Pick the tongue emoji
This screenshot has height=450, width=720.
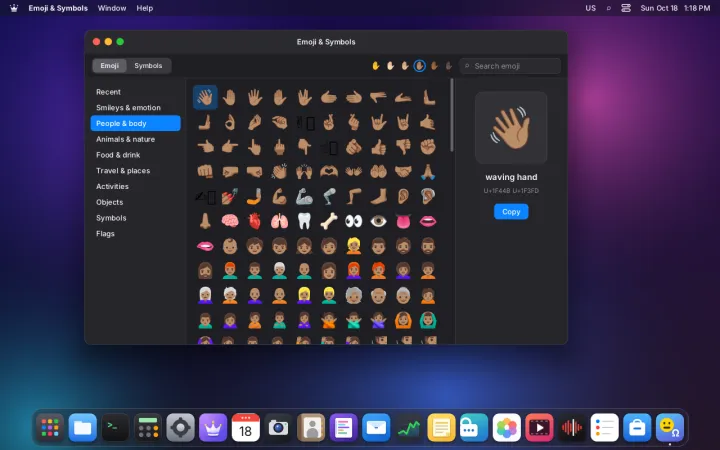click(x=403, y=221)
